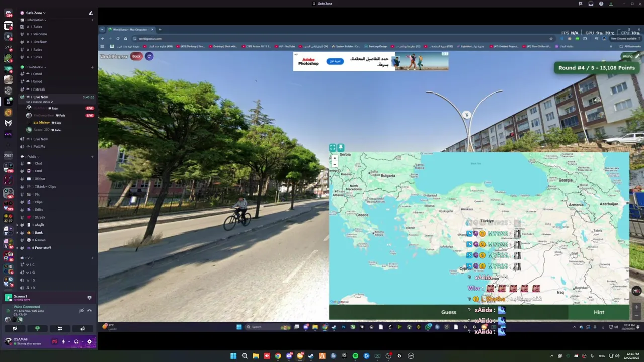The height and width of the screenshot is (362, 644).
Task: Disconnect from voice call
Action: click(90, 311)
